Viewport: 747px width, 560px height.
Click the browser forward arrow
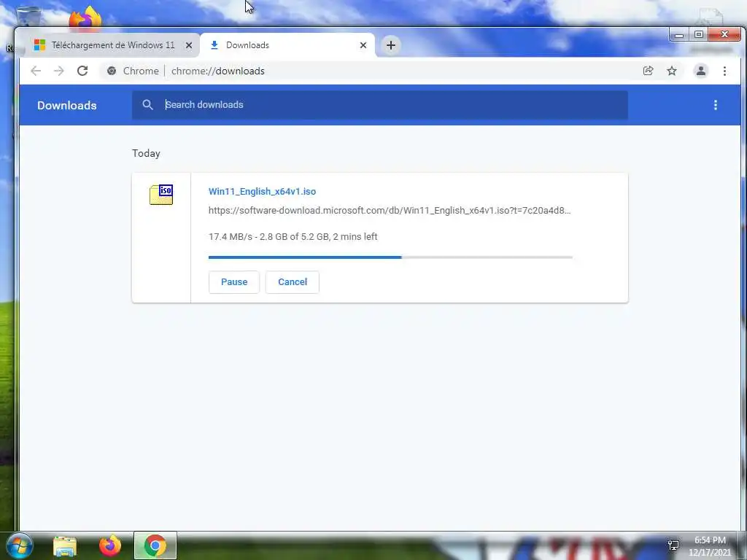(58, 71)
